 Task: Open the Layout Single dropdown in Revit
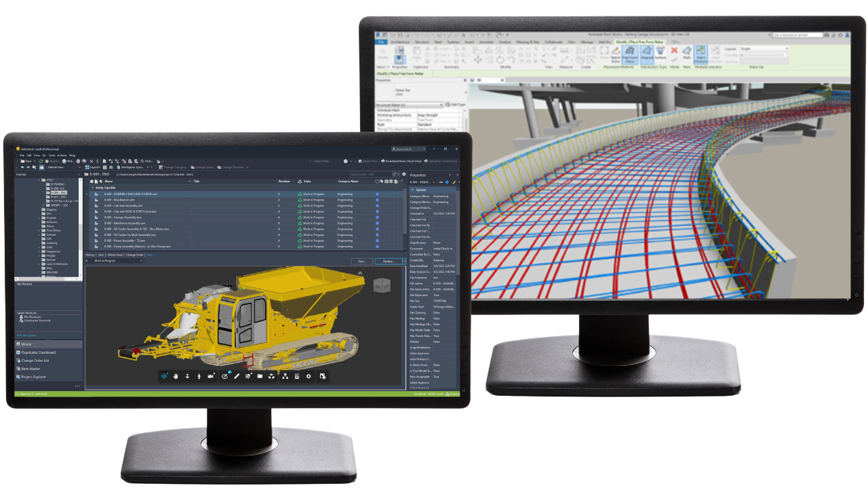click(x=764, y=49)
